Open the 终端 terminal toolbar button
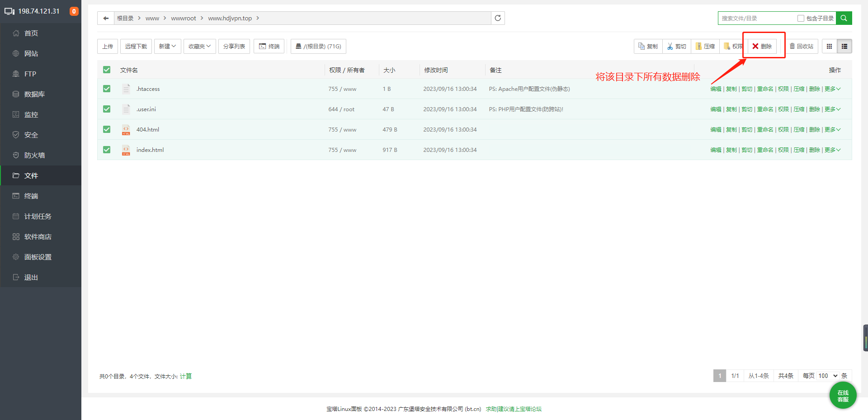The image size is (868, 420). pos(269,46)
